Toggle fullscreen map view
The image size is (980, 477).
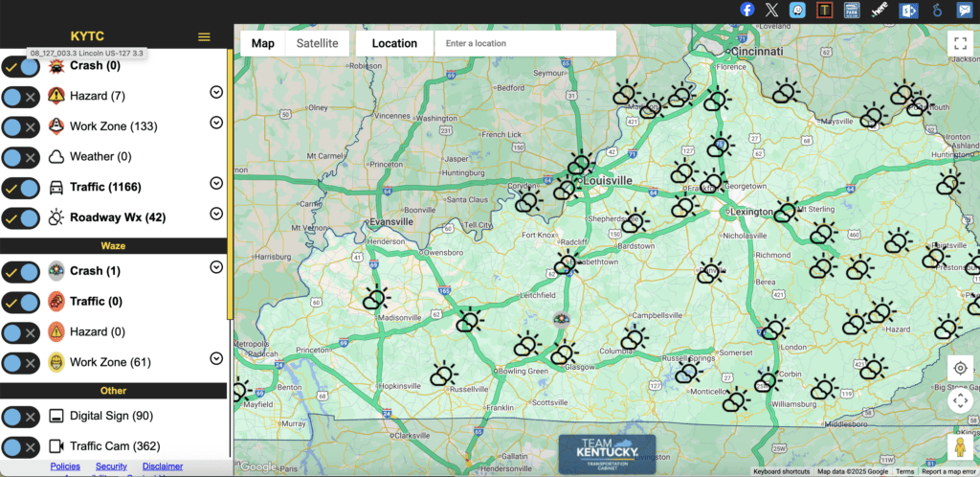tap(960, 43)
